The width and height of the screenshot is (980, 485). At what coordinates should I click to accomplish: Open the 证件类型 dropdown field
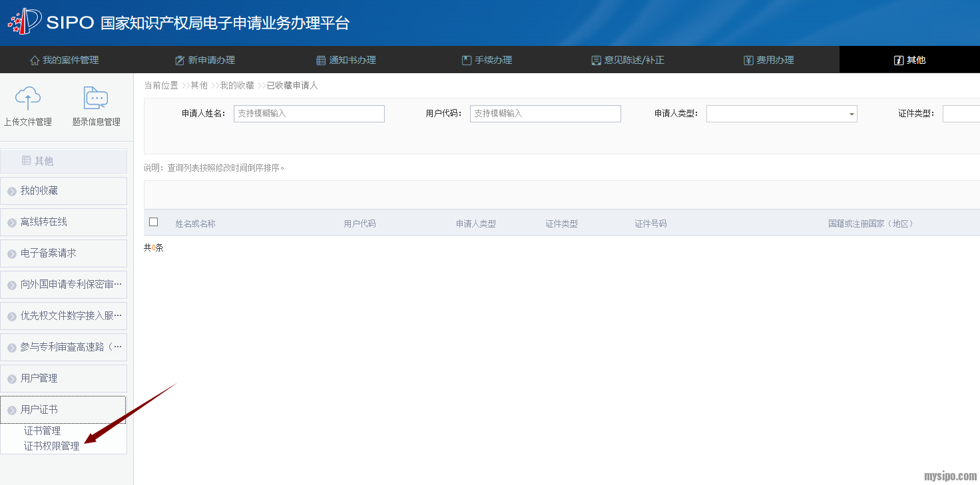click(961, 114)
